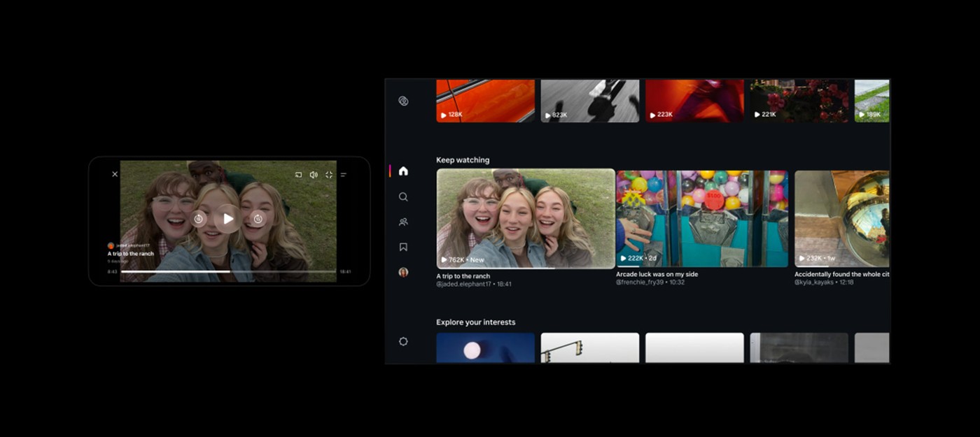
Task: Click 'Arcade luck was on my side' title
Action: click(x=657, y=274)
